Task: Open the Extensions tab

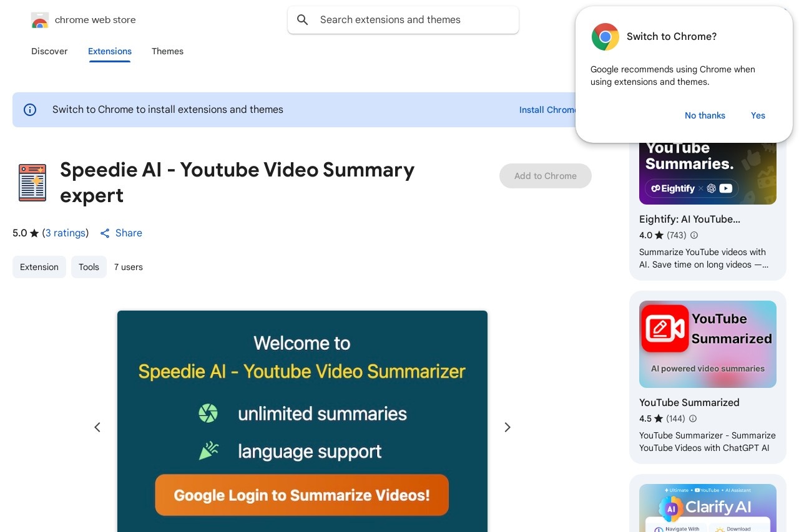Action: (x=110, y=51)
